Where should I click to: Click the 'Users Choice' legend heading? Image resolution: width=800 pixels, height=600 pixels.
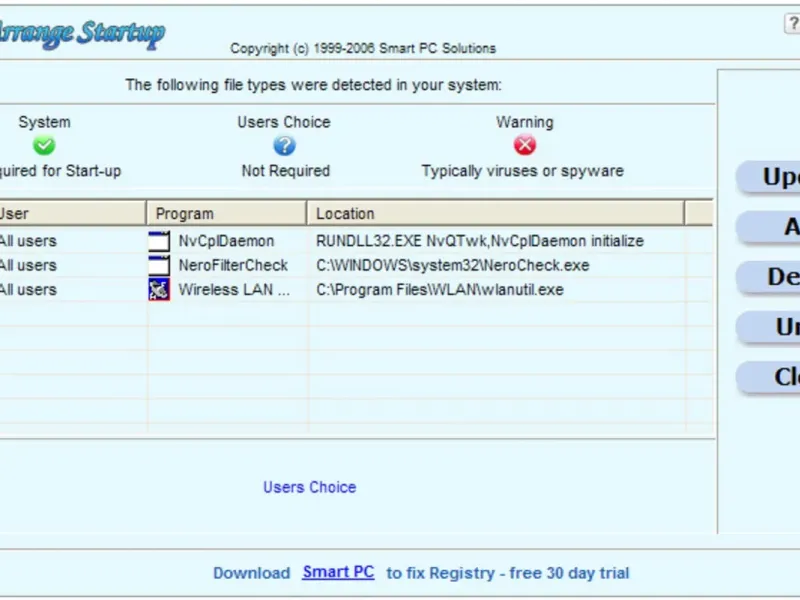284,122
